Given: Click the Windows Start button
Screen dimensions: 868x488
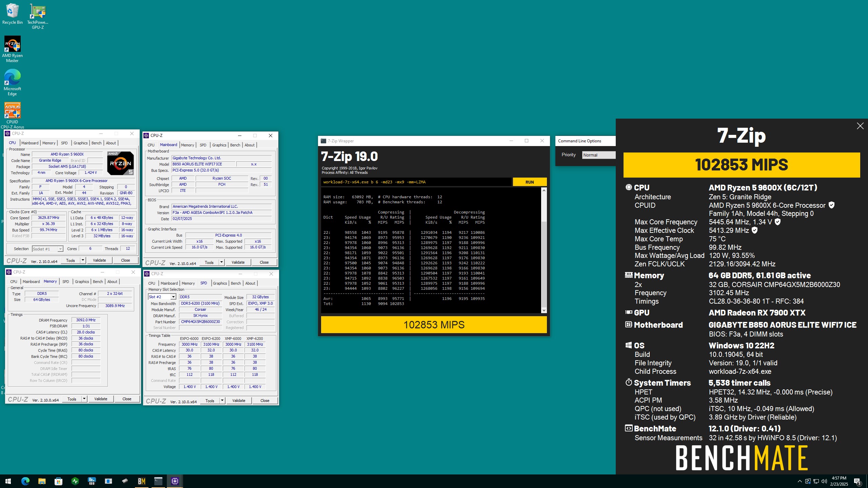Looking at the screenshot, I should coord(8,481).
